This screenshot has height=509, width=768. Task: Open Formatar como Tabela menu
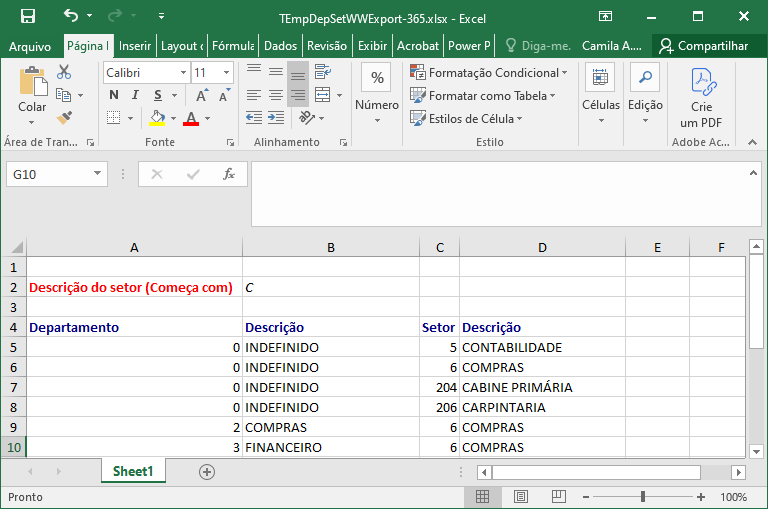tap(482, 96)
